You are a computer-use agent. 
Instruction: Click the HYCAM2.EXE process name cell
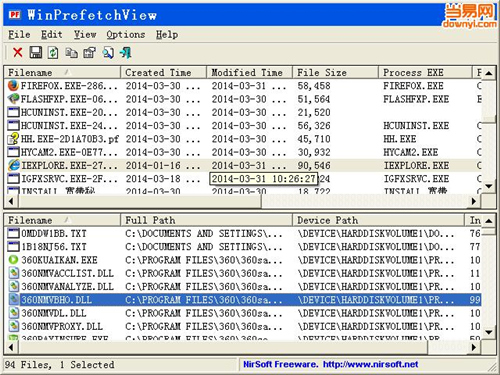point(411,152)
